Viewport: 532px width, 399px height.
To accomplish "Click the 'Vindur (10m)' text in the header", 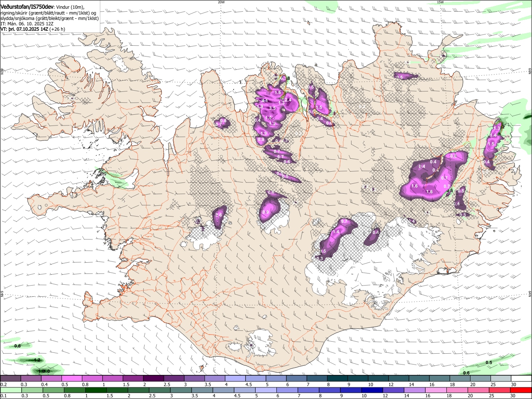I will click(x=70, y=7).
